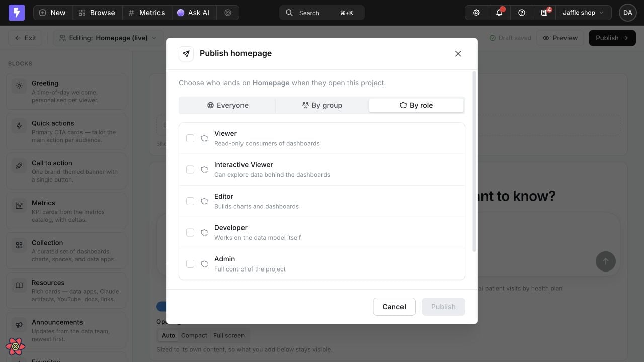Open the Browse menu
Image resolution: width=644 pixels, height=362 pixels.
[97, 13]
